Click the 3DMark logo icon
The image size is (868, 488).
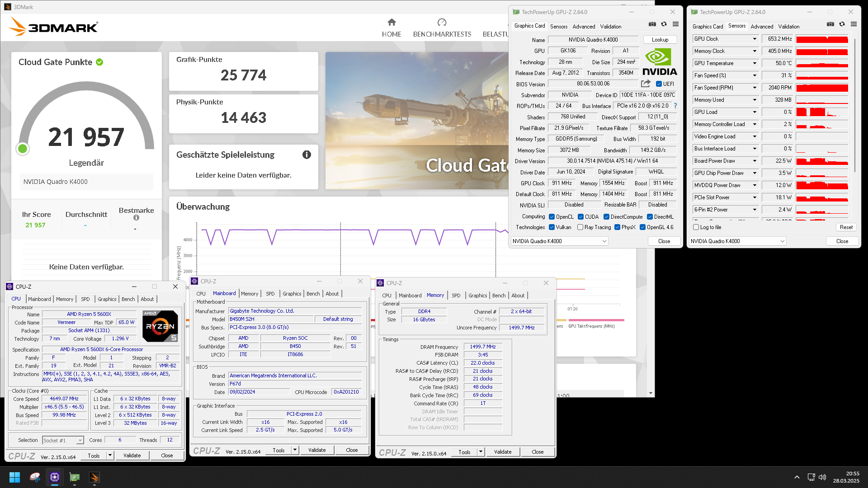pos(54,27)
